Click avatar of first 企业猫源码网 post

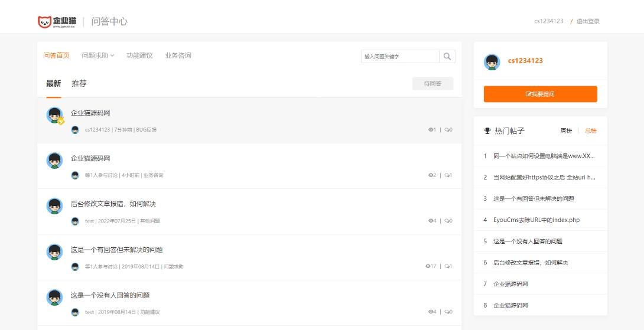[55, 115]
